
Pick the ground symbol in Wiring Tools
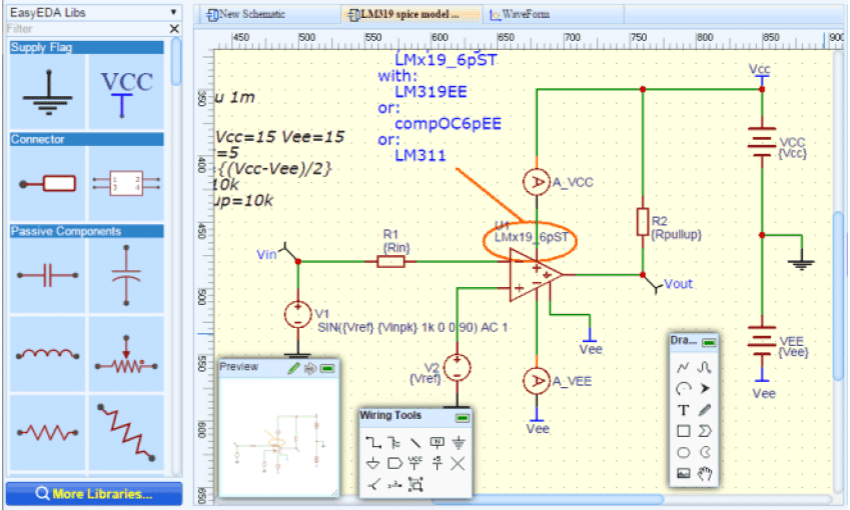click(x=458, y=441)
